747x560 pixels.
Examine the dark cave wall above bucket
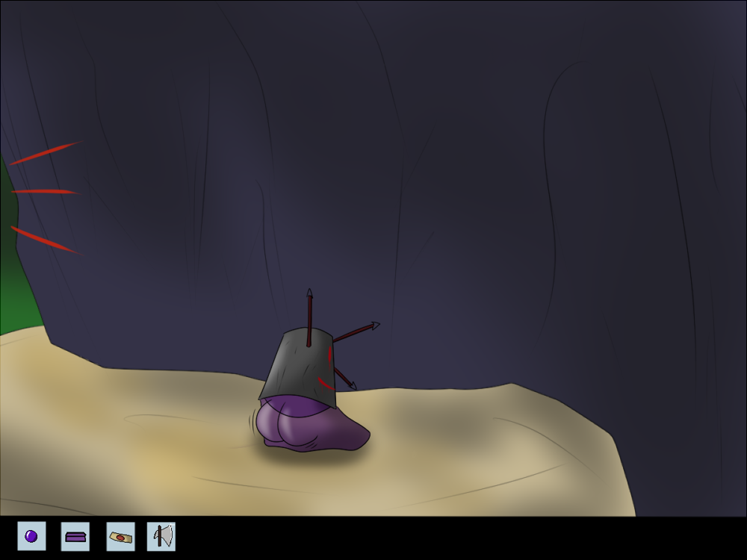(314, 187)
